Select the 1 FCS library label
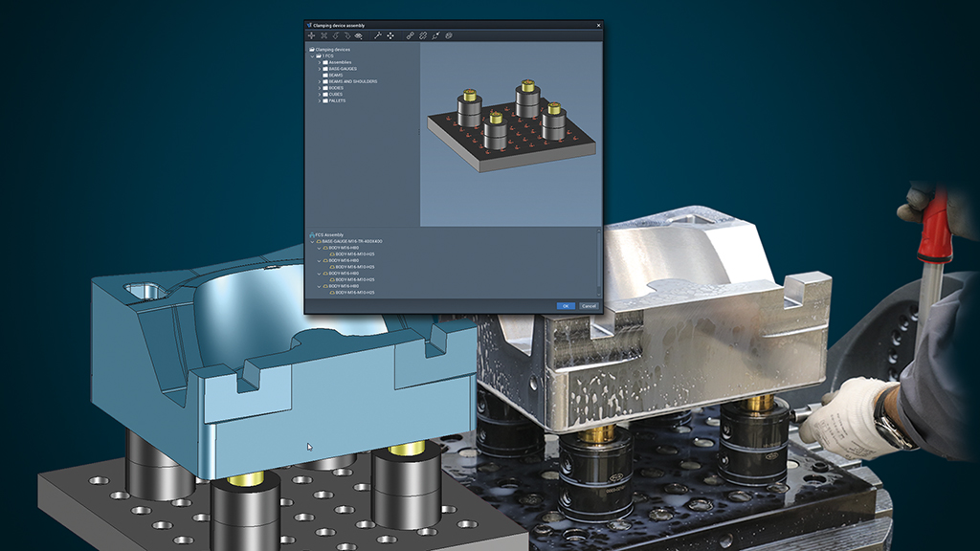The height and width of the screenshot is (551, 980). point(328,56)
